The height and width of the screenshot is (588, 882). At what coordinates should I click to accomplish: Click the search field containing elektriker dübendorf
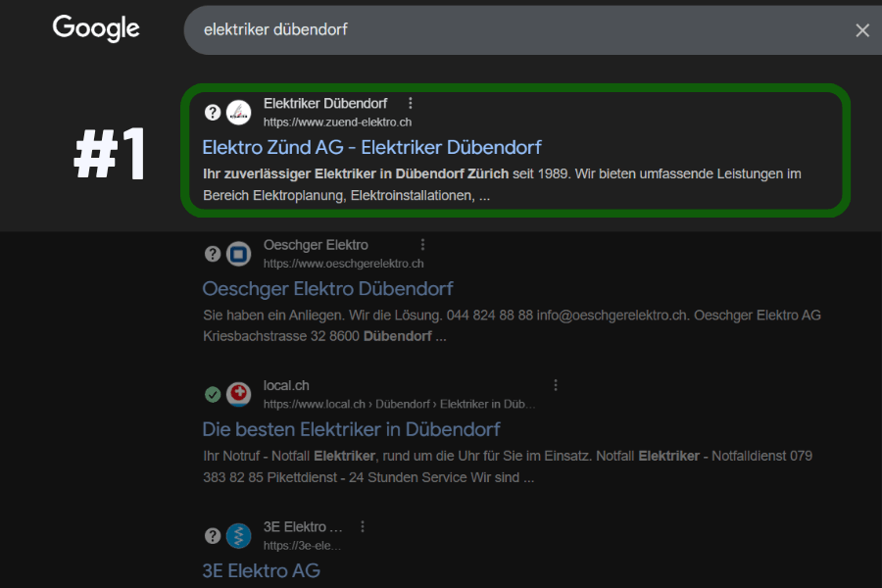pos(533,29)
